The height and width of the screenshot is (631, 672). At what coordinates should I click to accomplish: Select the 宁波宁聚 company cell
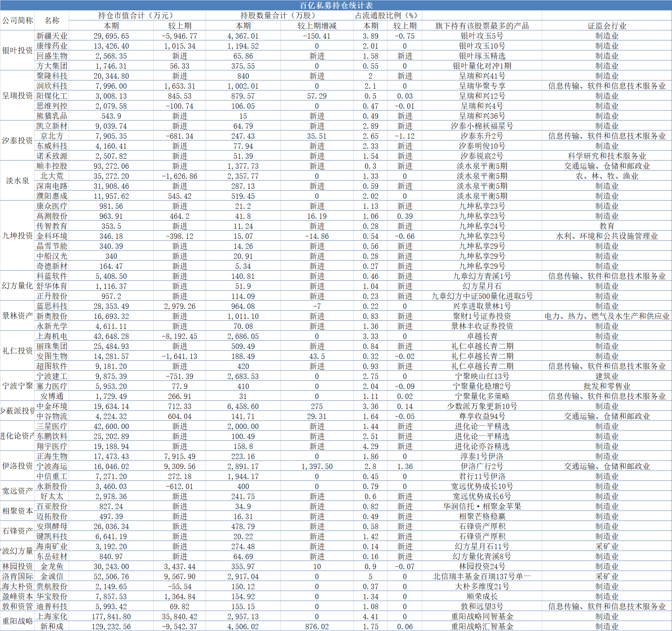coord(18,386)
